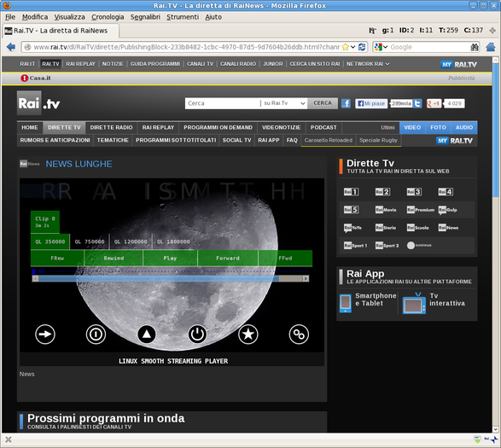
Task: Open the new tab plus button
Action: pyautogui.click(x=492, y=31)
